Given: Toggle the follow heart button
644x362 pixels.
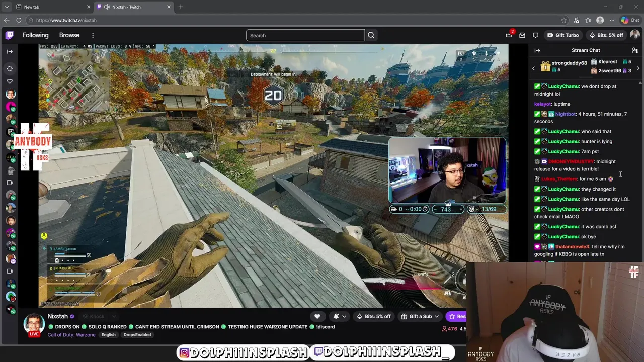Looking at the screenshot, I should click(317, 316).
